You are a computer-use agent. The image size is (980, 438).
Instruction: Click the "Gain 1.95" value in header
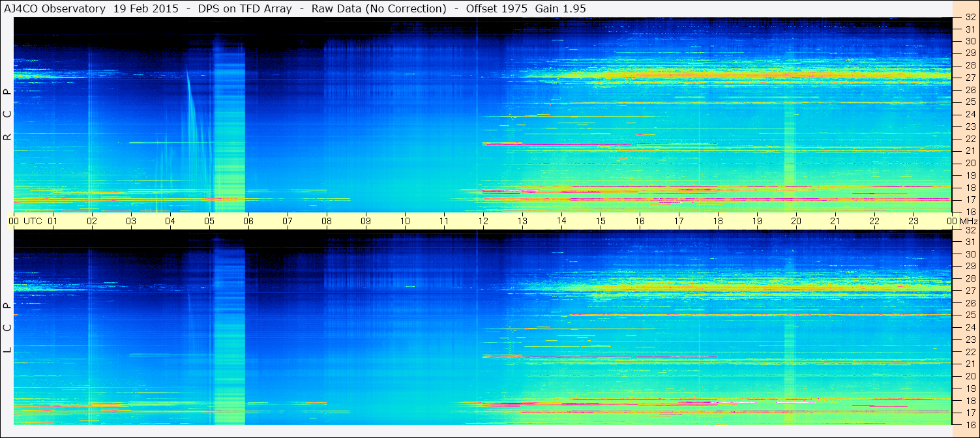coord(560,8)
